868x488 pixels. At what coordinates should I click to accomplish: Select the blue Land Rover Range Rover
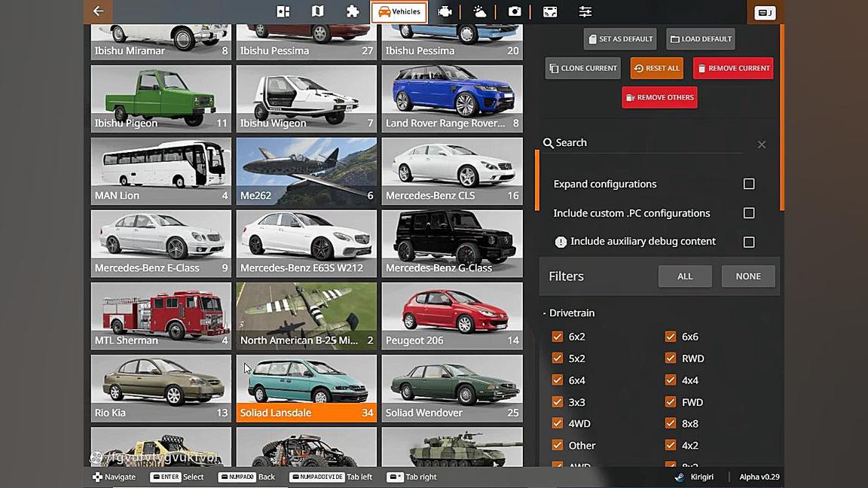click(452, 99)
